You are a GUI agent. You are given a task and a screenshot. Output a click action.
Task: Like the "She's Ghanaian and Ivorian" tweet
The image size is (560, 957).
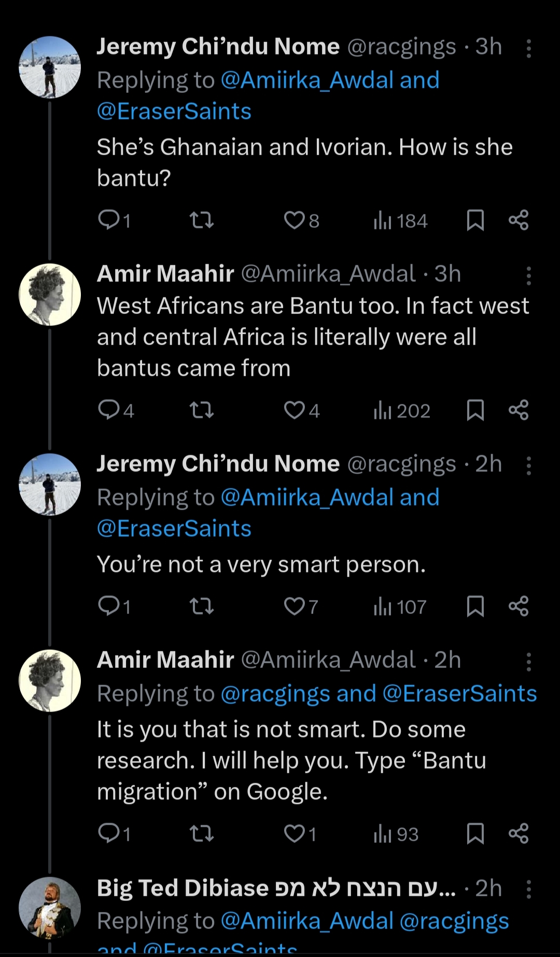[295, 221]
